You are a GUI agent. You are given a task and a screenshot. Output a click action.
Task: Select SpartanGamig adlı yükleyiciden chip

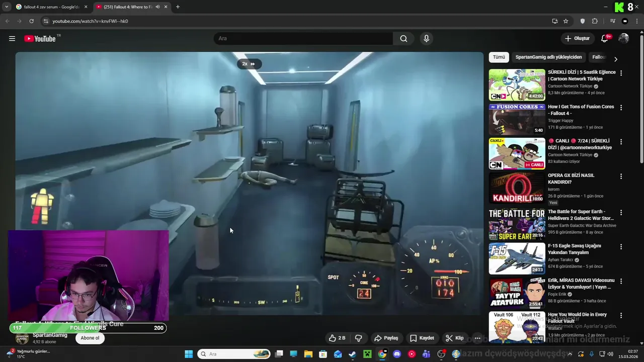click(548, 57)
